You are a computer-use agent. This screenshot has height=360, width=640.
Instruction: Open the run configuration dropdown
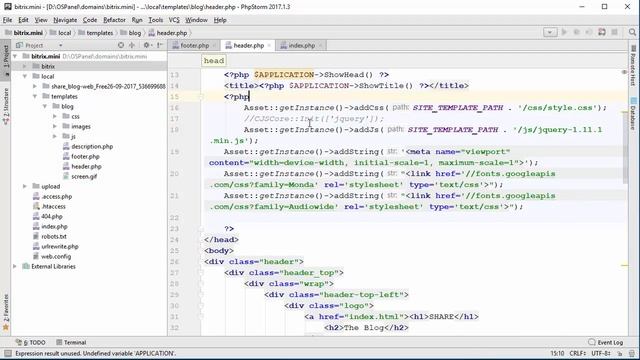(x=550, y=32)
